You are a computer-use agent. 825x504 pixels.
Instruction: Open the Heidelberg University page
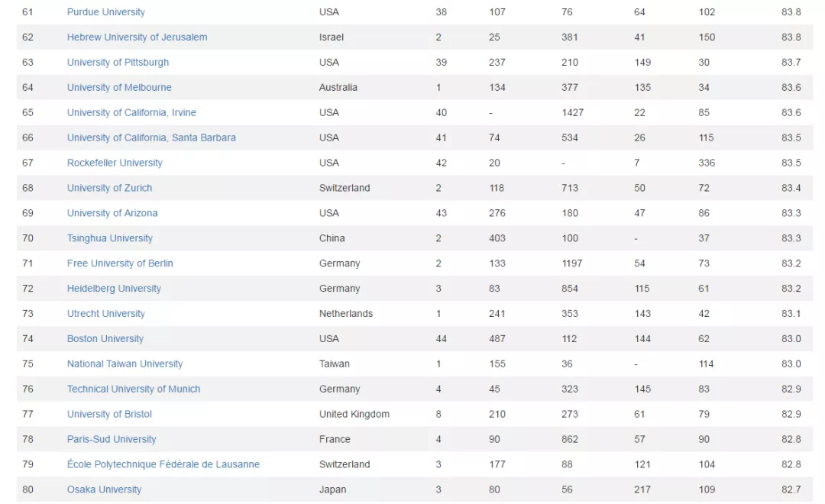[x=114, y=289]
